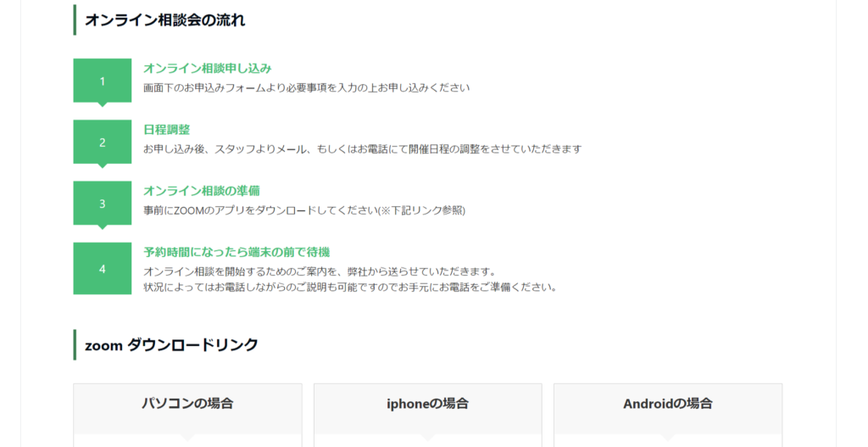The height and width of the screenshot is (447, 868).
Task: Click the zoom ダウンロードリンク section heading
Action: (x=171, y=344)
